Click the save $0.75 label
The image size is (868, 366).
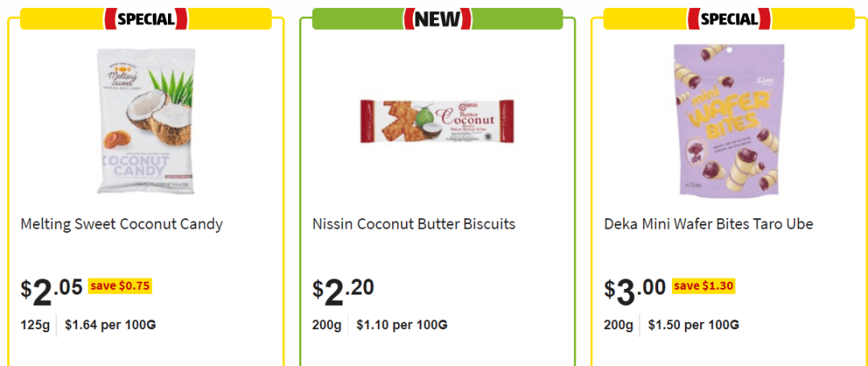(x=120, y=286)
